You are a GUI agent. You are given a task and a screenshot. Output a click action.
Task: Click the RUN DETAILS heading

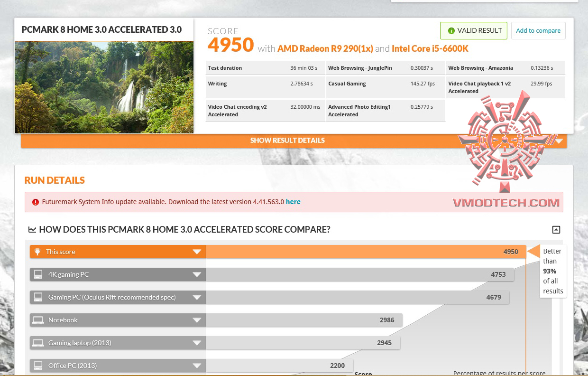click(x=55, y=180)
